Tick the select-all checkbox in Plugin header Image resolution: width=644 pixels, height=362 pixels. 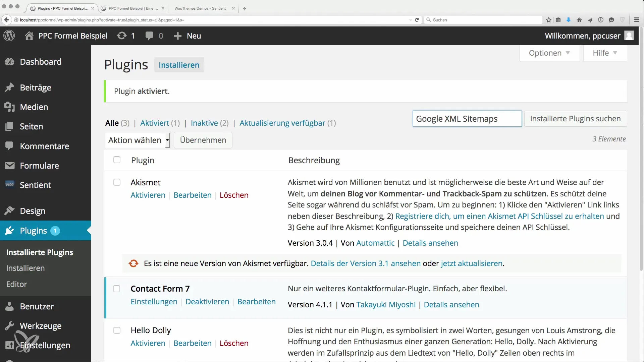[117, 160]
